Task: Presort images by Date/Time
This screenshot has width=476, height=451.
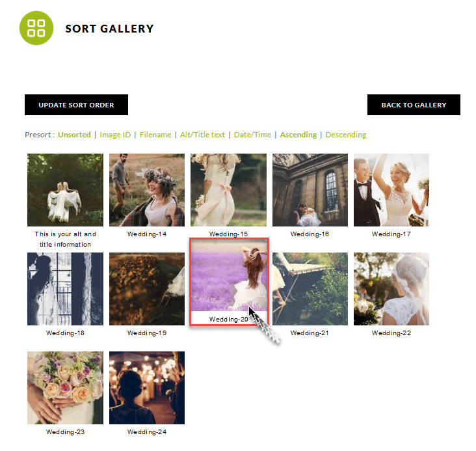Action: (252, 135)
